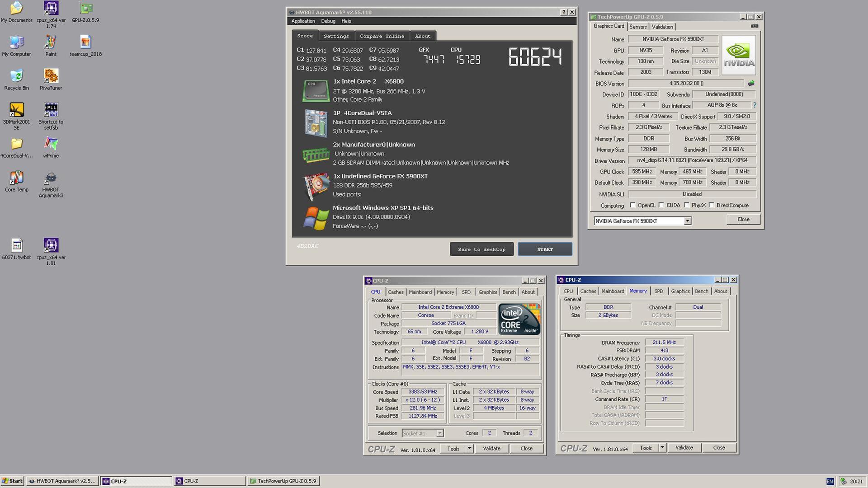Click graphics card icon in Aquamark
This screenshot has width=868, height=488.
pos(316,186)
